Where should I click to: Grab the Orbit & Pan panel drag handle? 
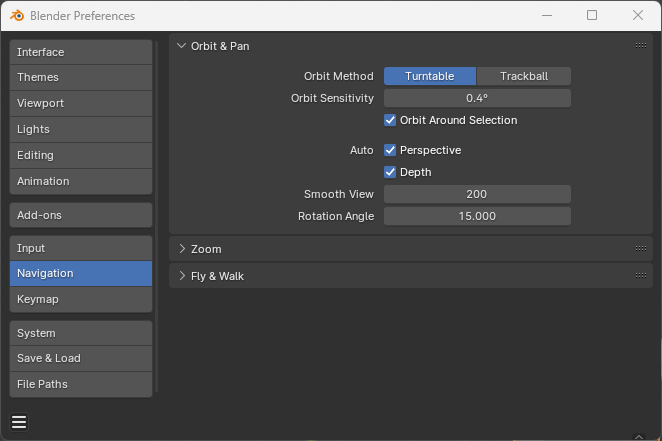pyautogui.click(x=640, y=46)
